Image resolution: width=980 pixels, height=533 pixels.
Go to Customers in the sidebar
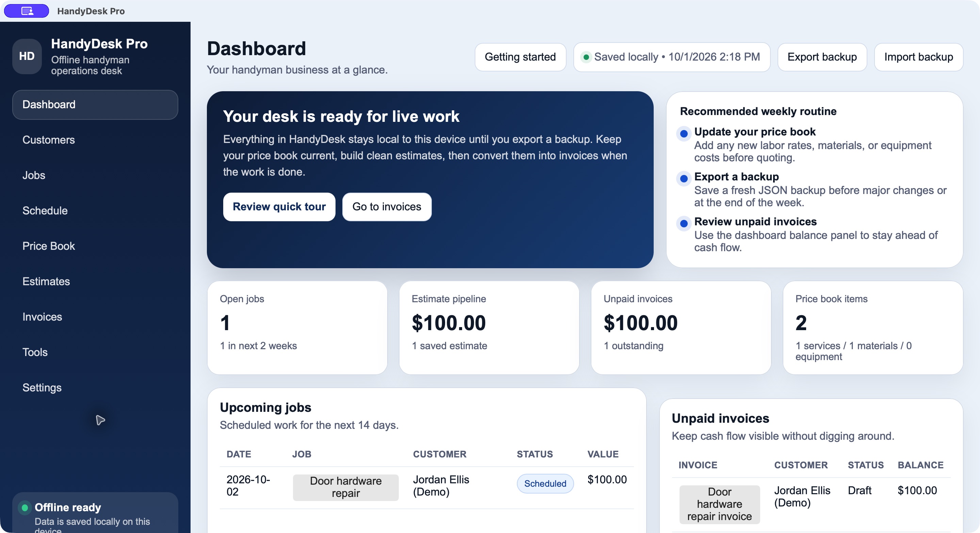point(95,140)
